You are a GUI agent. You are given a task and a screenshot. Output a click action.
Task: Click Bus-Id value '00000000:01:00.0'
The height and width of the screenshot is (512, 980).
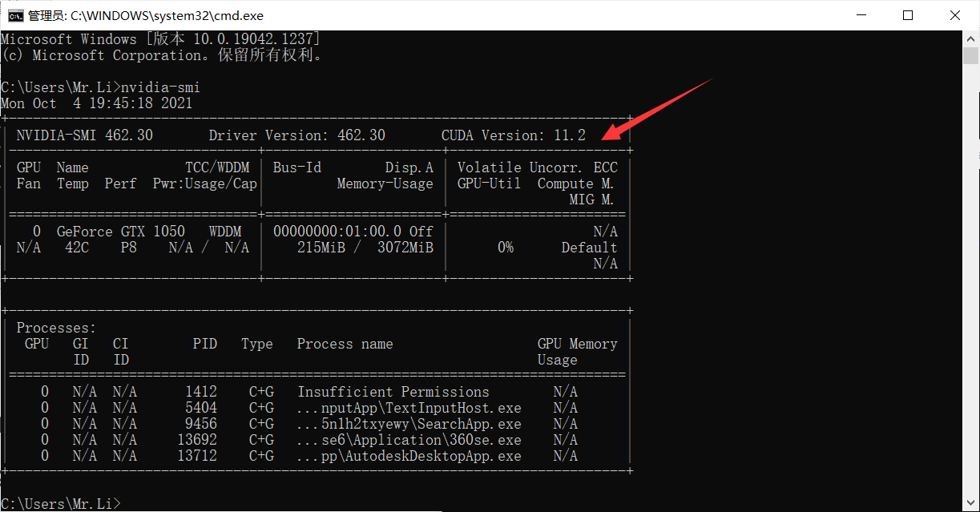tap(337, 232)
